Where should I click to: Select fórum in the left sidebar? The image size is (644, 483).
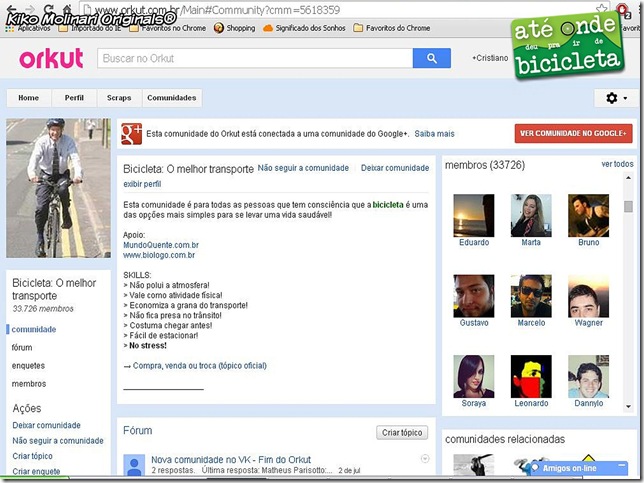tap(22, 347)
